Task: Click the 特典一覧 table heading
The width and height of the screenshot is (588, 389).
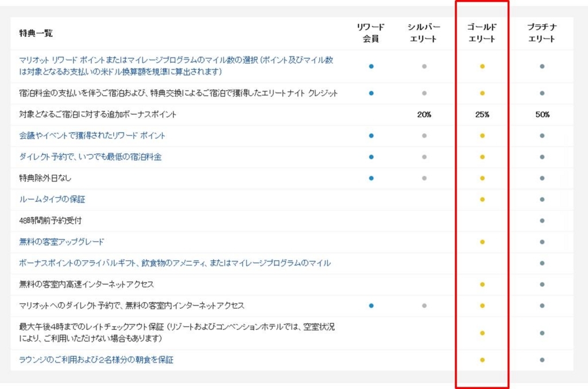Action: click(36, 33)
